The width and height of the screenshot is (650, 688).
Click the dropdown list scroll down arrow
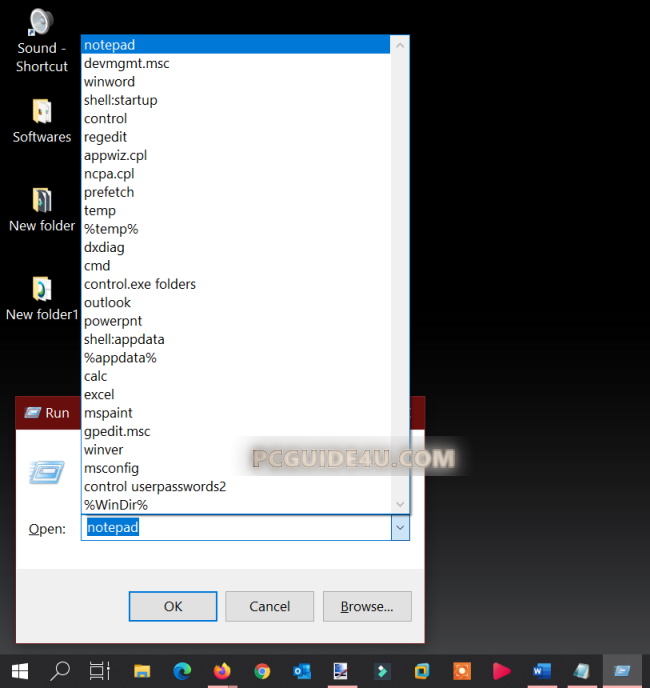pos(400,504)
